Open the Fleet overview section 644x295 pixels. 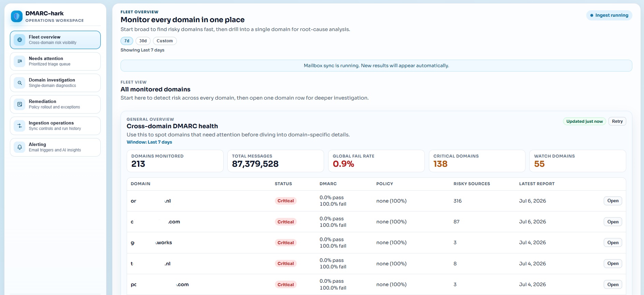[x=55, y=40]
